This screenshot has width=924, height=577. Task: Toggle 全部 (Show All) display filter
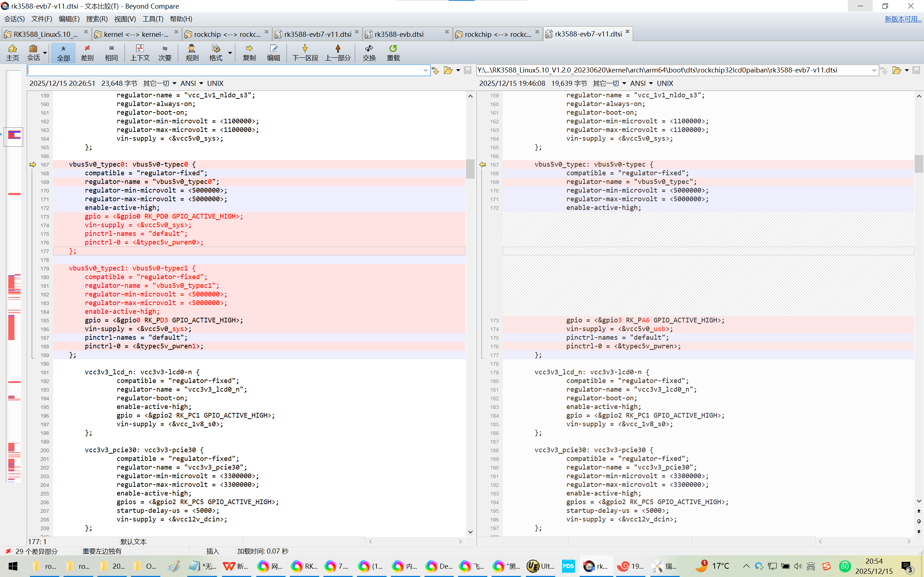[64, 53]
